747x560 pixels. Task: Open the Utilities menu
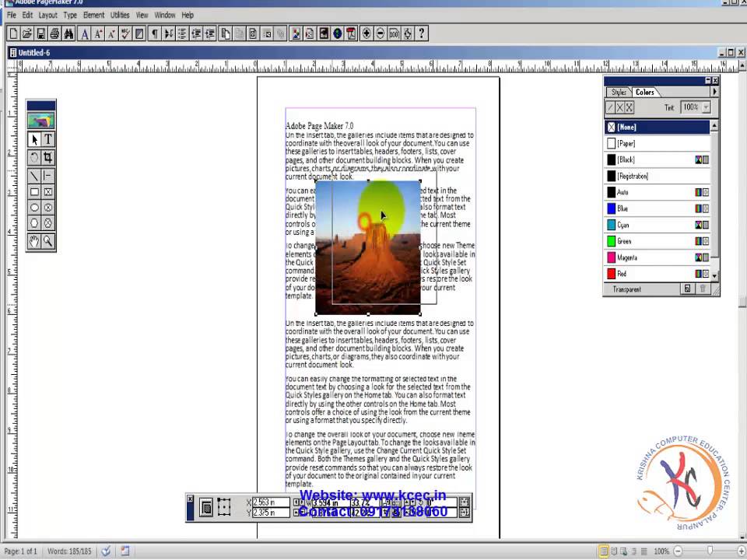(120, 16)
